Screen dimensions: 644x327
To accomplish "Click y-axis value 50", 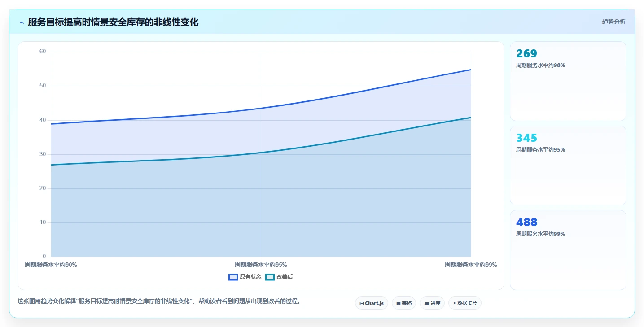I will 43,86.
